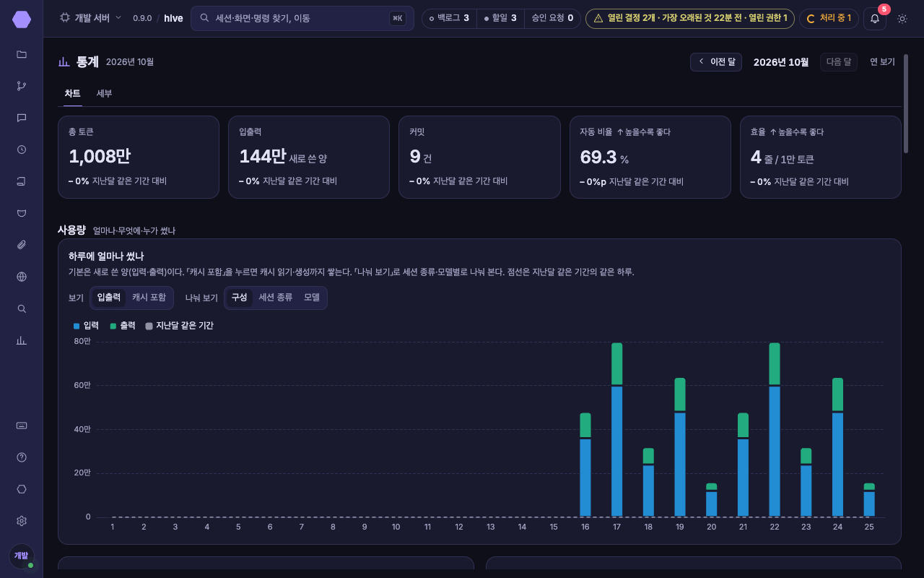The image size is (924, 578).
Task: Go to 이전 달 previous month
Action: tap(716, 62)
